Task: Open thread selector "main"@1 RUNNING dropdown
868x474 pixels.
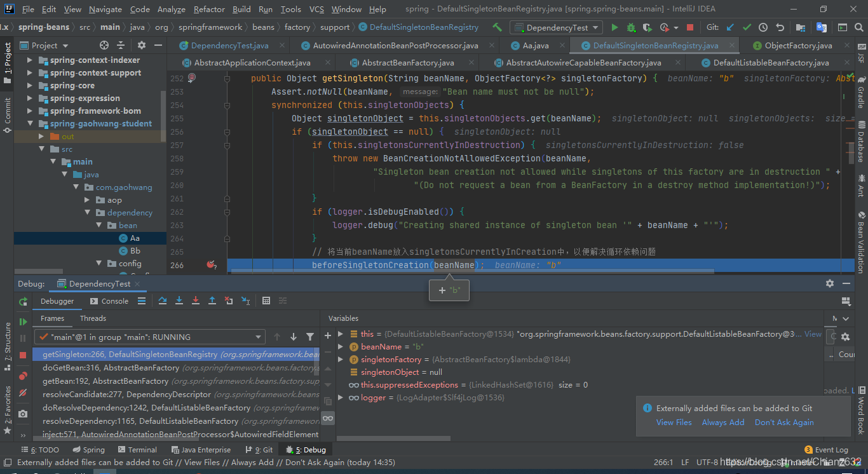Action: [x=150, y=337]
